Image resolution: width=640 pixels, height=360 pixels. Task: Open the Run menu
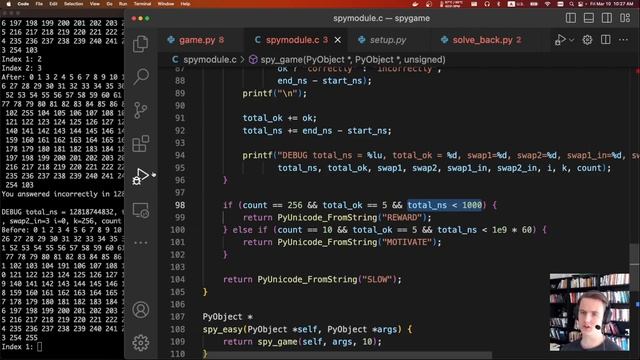tap(122, 4)
